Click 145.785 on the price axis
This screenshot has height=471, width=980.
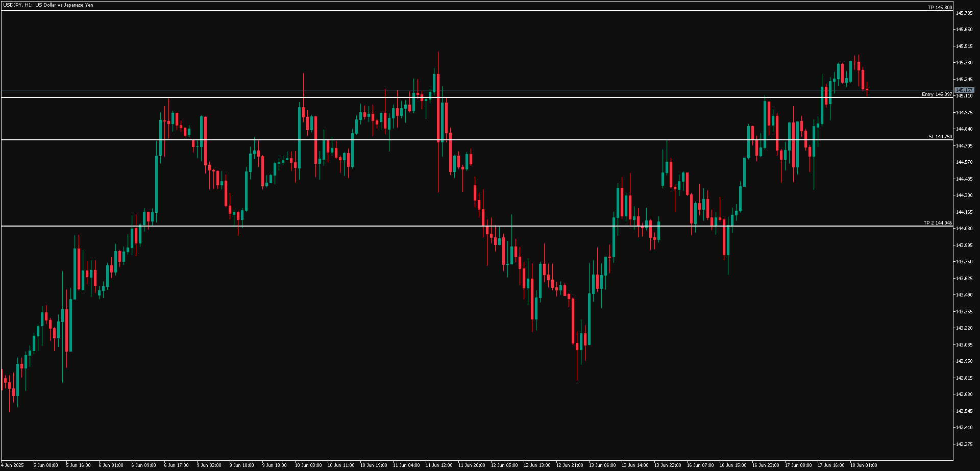(964, 13)
